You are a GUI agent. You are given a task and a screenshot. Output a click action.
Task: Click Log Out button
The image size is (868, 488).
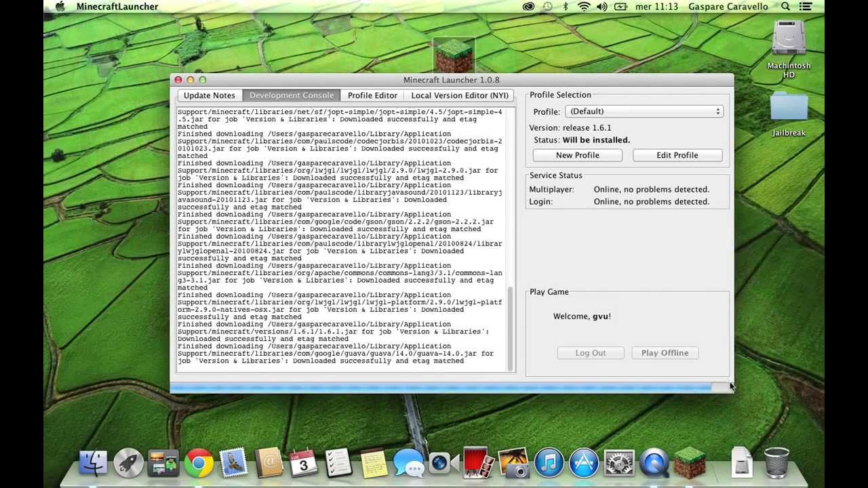click(591, 353)
